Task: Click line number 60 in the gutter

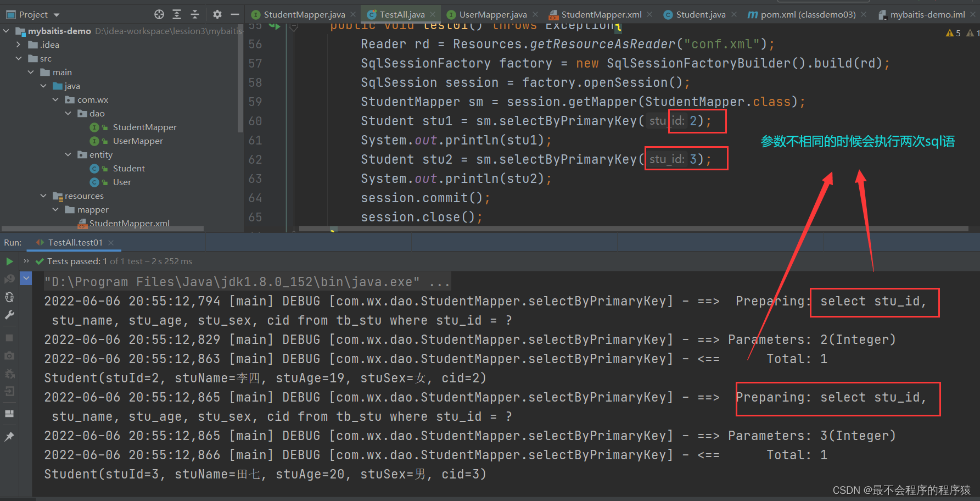Action: (x=255, y=121)
